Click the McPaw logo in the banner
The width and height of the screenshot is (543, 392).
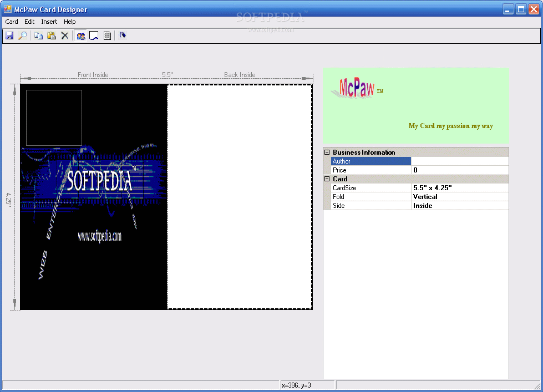click(357, 88)
